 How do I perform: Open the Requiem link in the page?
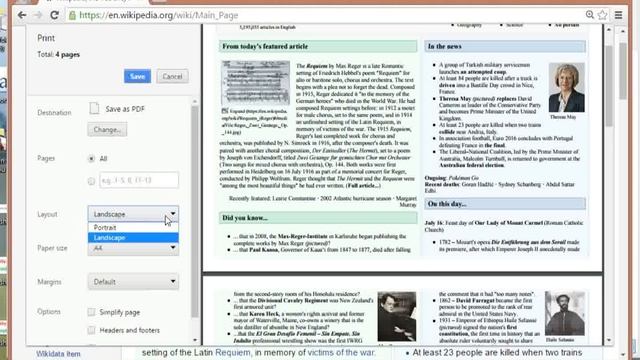(x=233, y=353)
